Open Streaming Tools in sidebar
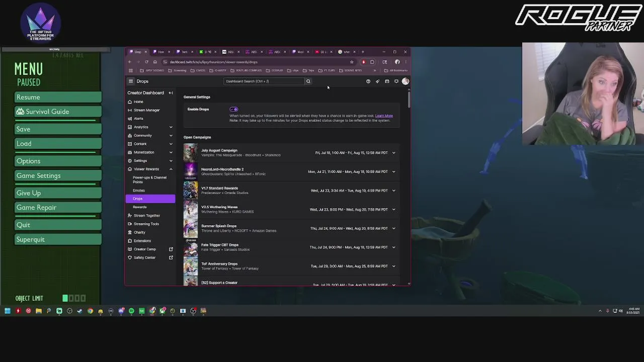This screenshot has height=362, width=644. click(150, 224)
